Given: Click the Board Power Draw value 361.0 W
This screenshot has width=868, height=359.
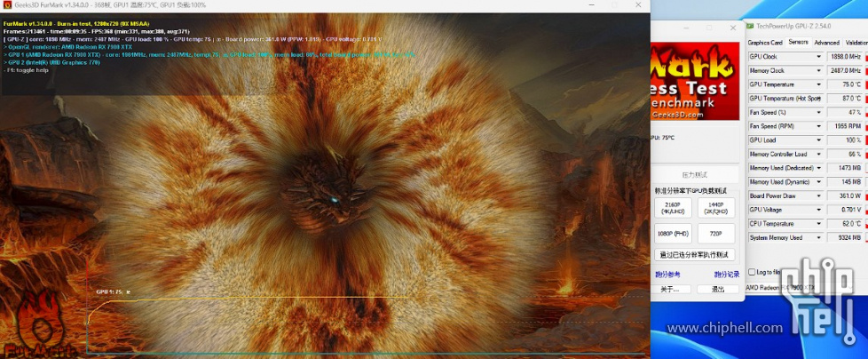Looking at the screenshot, I should tap(845, 195).
